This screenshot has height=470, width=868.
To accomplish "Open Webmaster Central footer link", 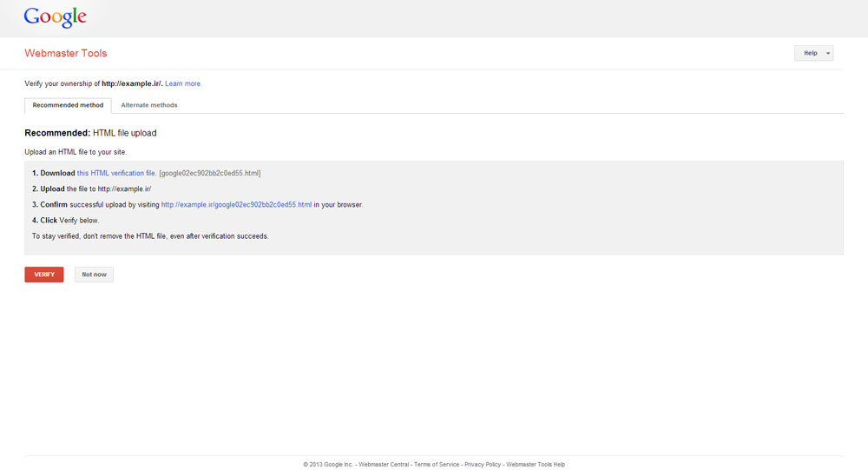I will click(384, 465).
